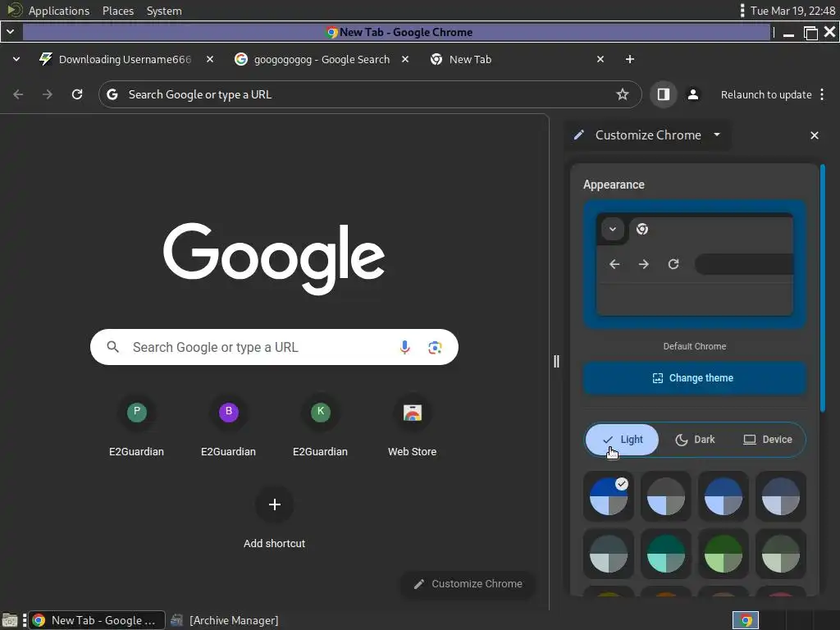Select the Device appearance mode
The width and height of the screenshot is (840, 630).
[x=768, y=440]
